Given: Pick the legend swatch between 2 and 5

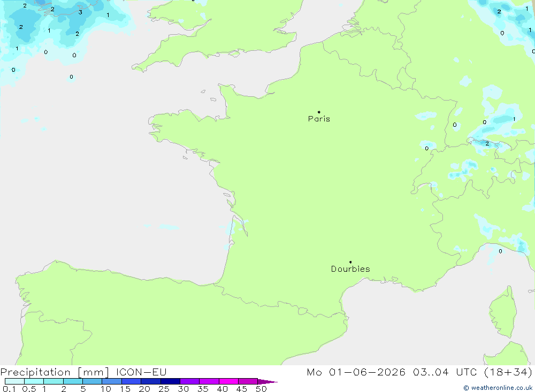Looking at the screenshot, I should pyautogui.click(x=73, y=381).
